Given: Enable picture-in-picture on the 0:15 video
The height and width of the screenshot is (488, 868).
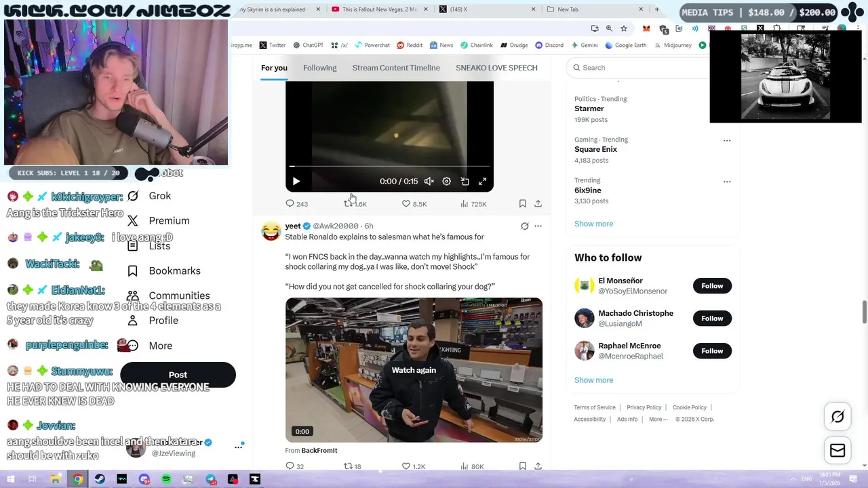Looking at the screenshot, I should coord(465,182).
